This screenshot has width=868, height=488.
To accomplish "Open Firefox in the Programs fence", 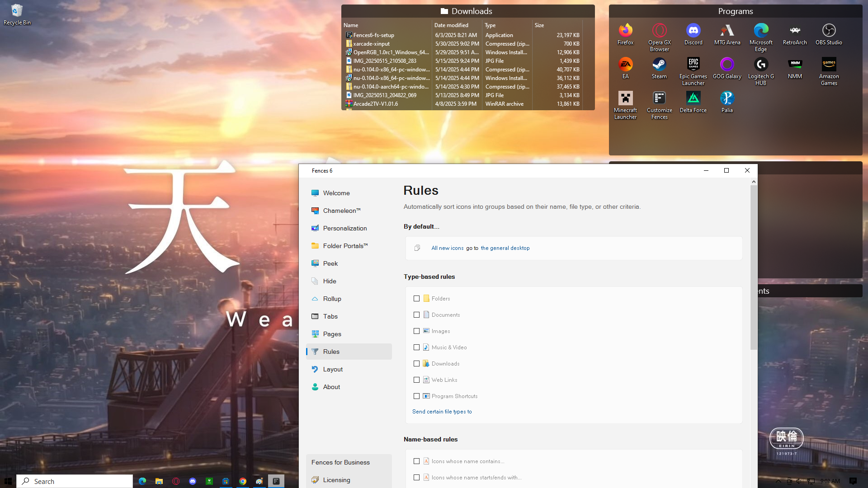I will (x=626, y=34).
